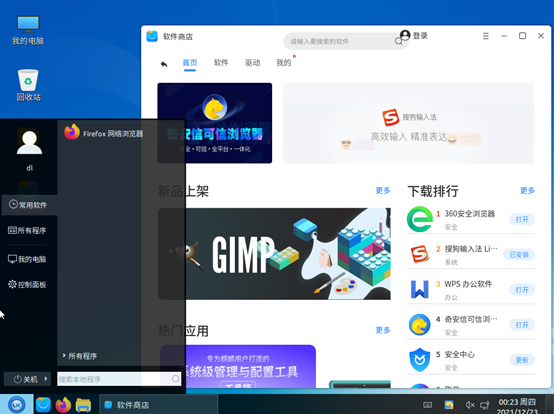Open 我的电脑 from start menu sidebar
Image resolution: width=554 pixels, height=414 pixels.
27,259
